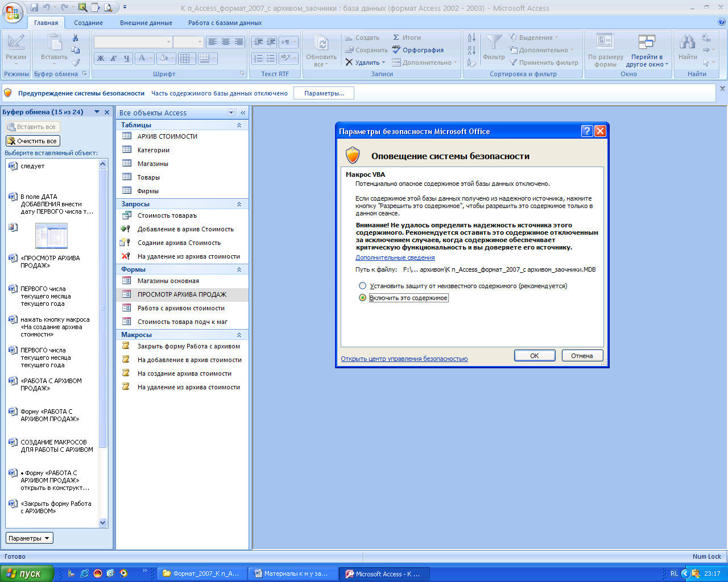Open the Удалить dropdown arrow
This screenshot has height=582, width=728.
tap(383, 63)
